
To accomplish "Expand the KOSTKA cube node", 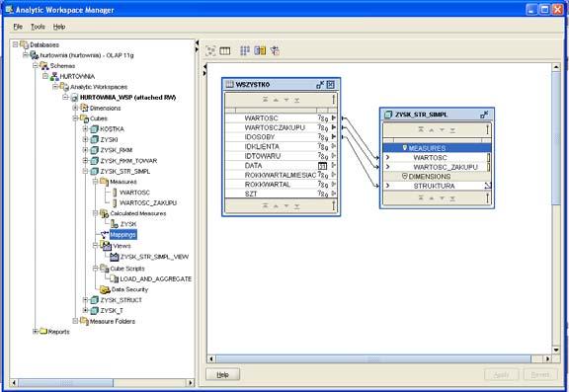I will click(85, 128).
